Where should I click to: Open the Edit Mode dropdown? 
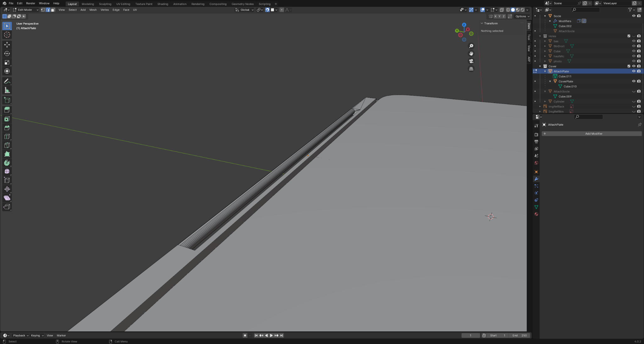point(25,10)
